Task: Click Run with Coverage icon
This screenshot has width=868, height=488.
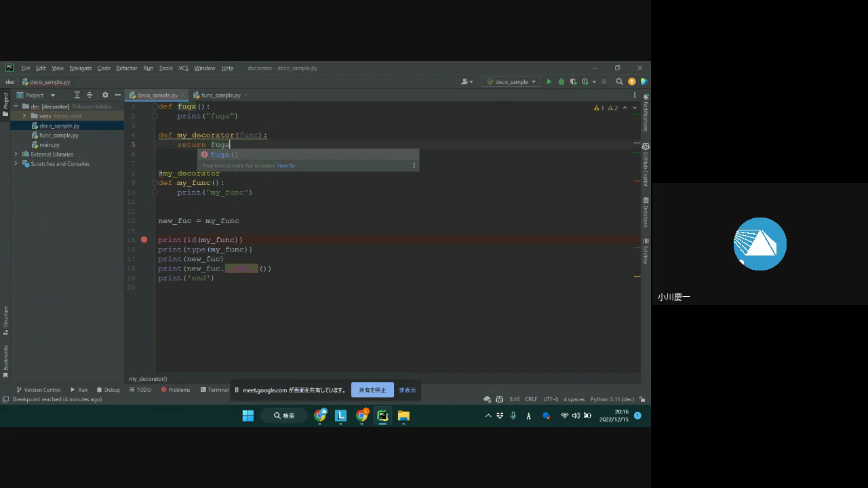Action: coord(573,82)
